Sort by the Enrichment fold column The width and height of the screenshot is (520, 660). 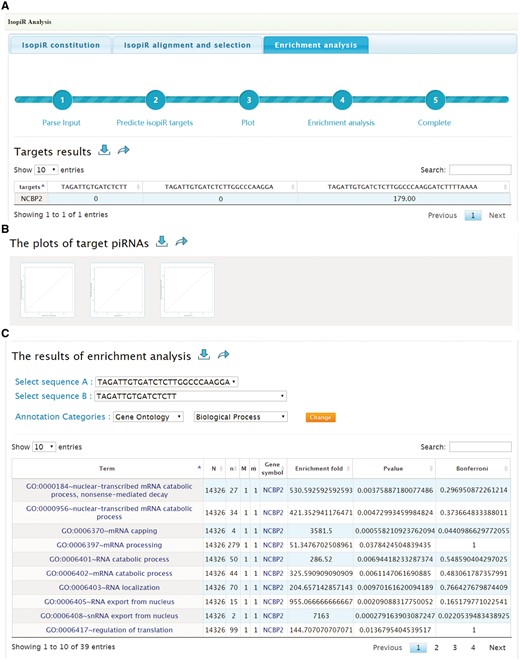pyautogui.click(x=320, y=468)
